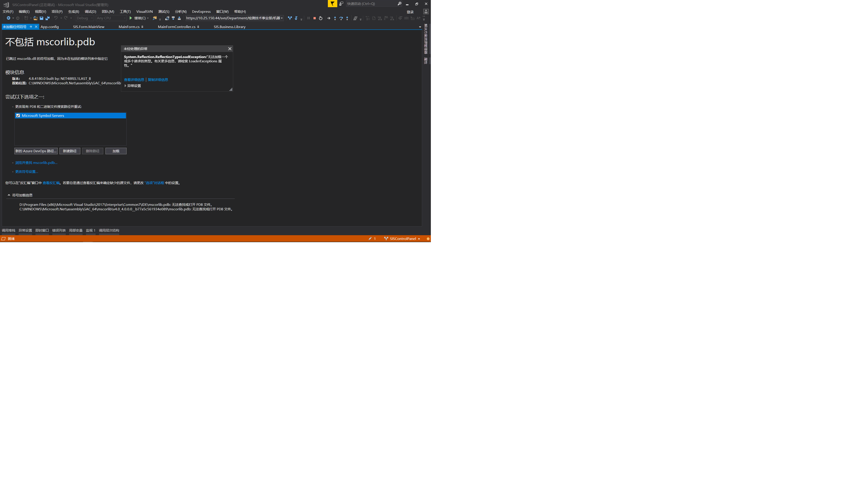Click the magnifier in Quick Launch box
The width and height of the screenshot is (868, 487).
399,4
